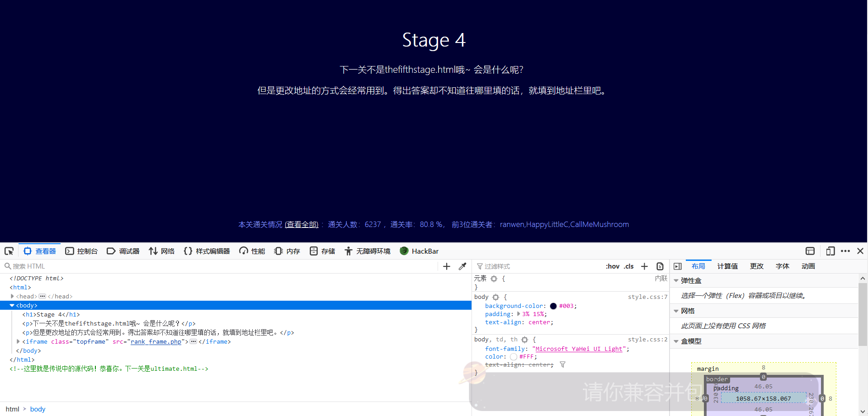Viewport: 868px width, 416px height.
Task: Toggle the .cls class panel
Action: pyautogui.click(x=629, y=266)
